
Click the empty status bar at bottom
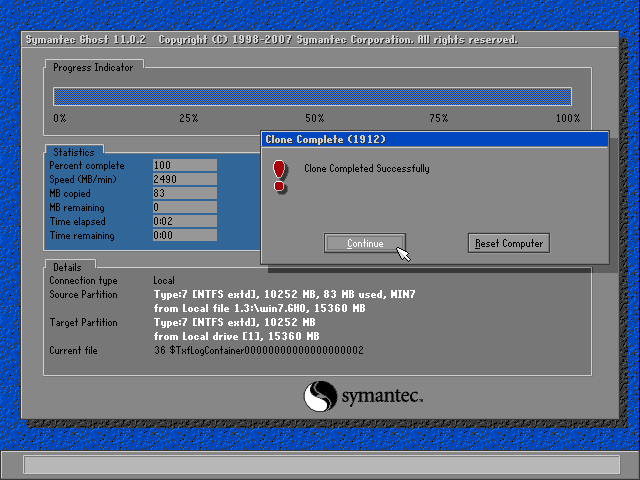[x=320, y=464]
